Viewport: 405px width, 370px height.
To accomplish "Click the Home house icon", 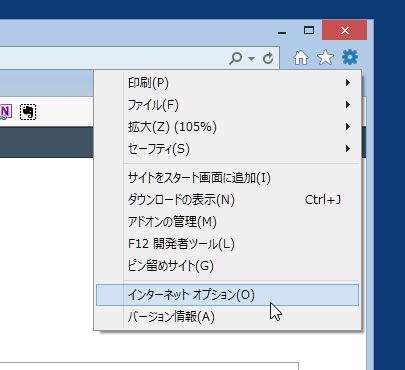I will [301, 58].
